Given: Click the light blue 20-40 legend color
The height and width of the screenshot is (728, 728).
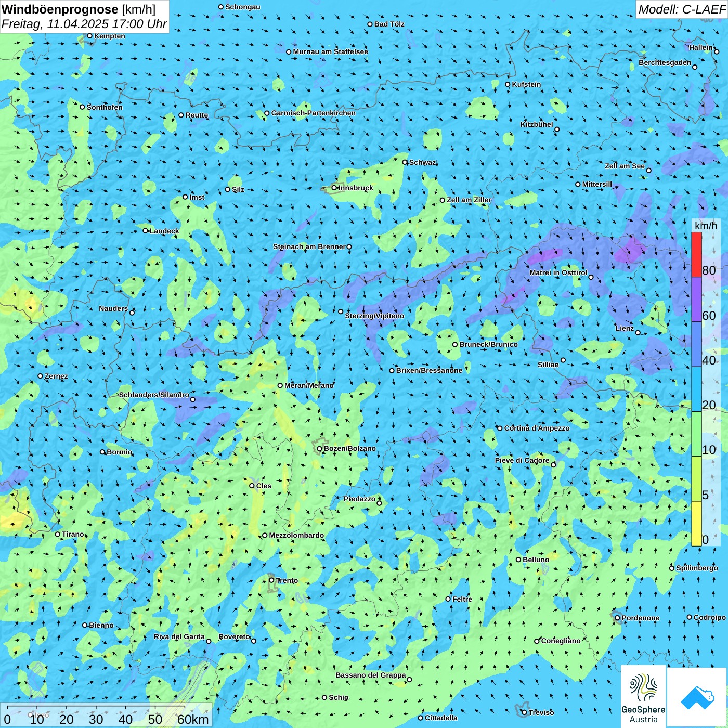Looking at the screenshot, I should (x=696, y=389).
